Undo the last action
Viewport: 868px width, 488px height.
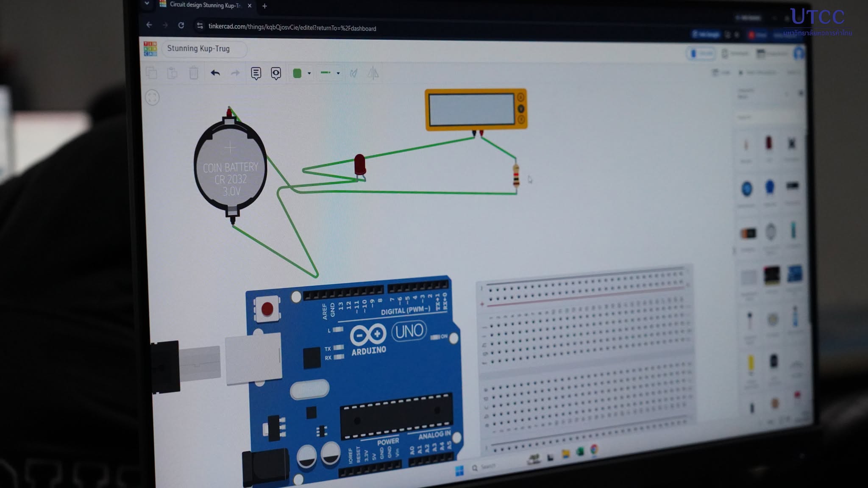coord(215,73)
